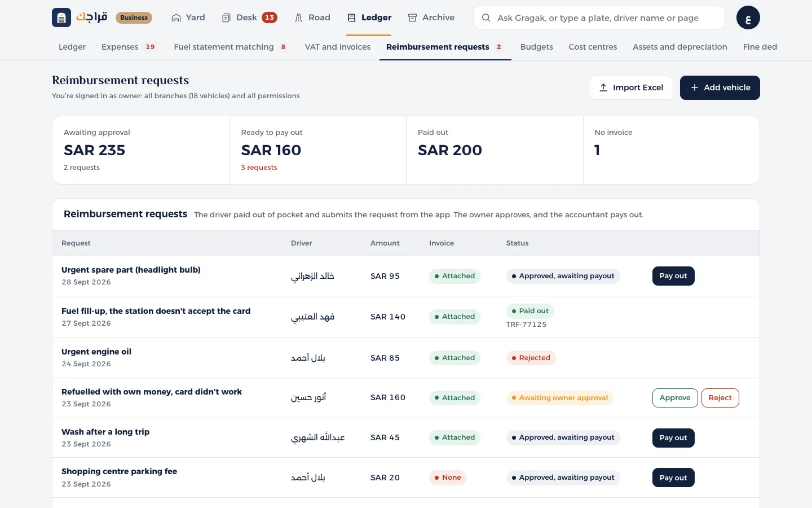Click the Archive box icon

[x=412, y=18]
